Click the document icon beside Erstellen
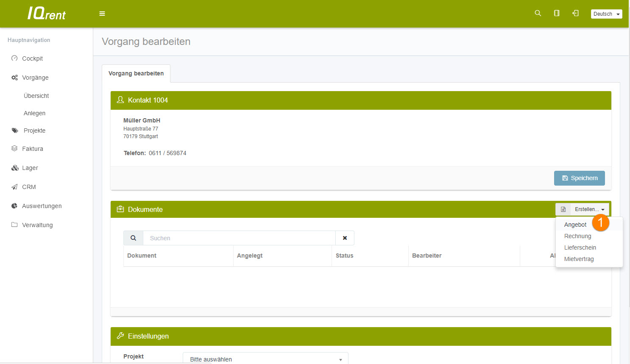 [563, 209]
